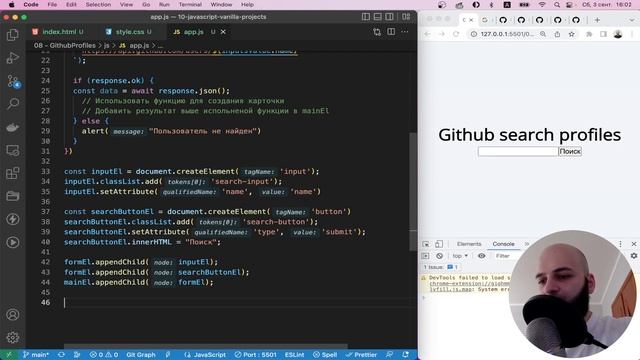The image size is (640, 360).
Task: Open Run and Debug view
Action: (13, 58)
